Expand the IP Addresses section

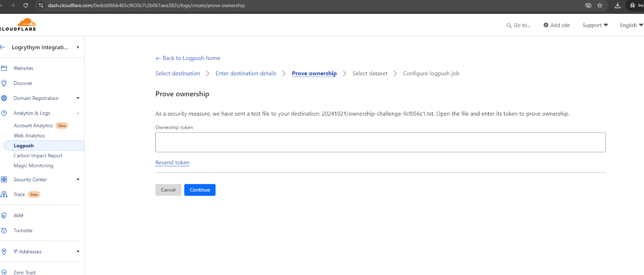pos(78,252)
